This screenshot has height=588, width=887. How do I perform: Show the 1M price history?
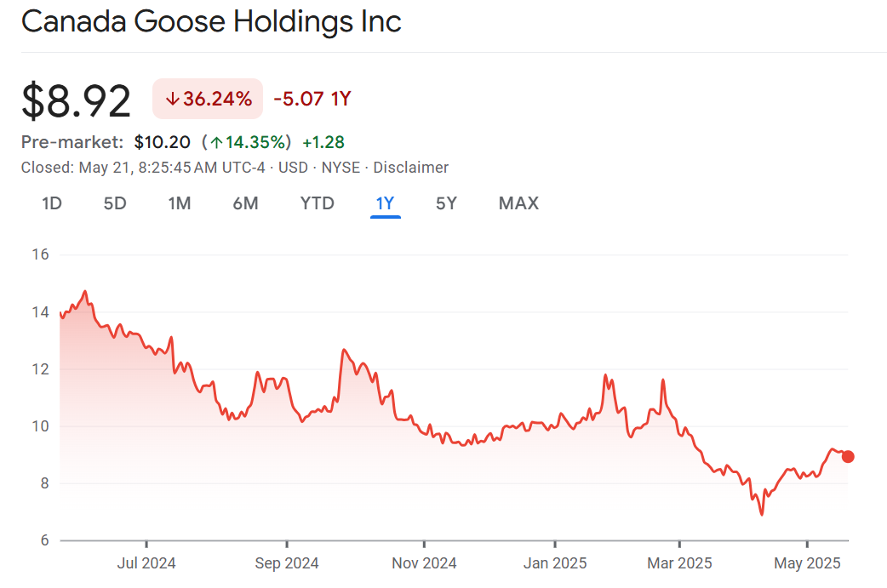(179, 203)
